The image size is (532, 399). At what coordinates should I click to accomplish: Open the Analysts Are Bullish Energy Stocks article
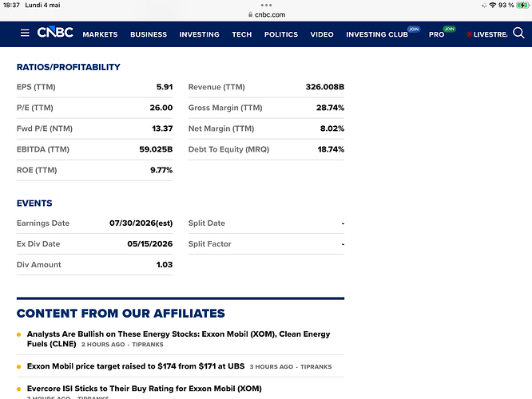pos(178,338)
